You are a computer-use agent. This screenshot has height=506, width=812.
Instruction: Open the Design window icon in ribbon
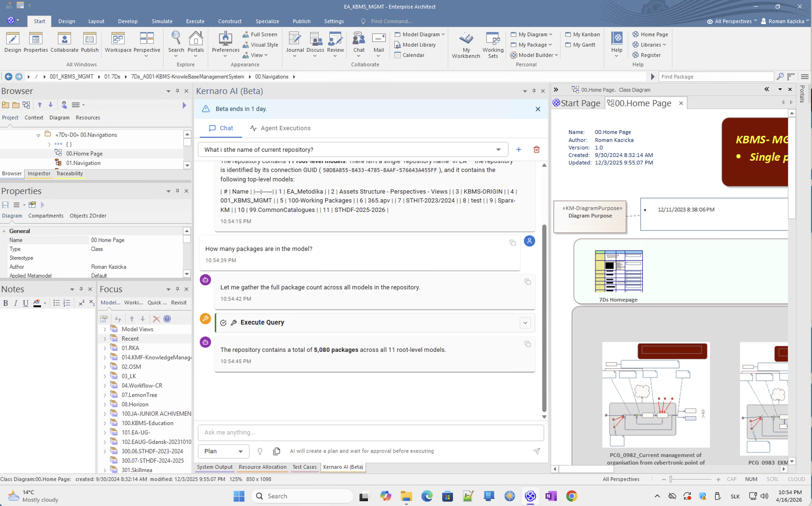coord(13,42)
